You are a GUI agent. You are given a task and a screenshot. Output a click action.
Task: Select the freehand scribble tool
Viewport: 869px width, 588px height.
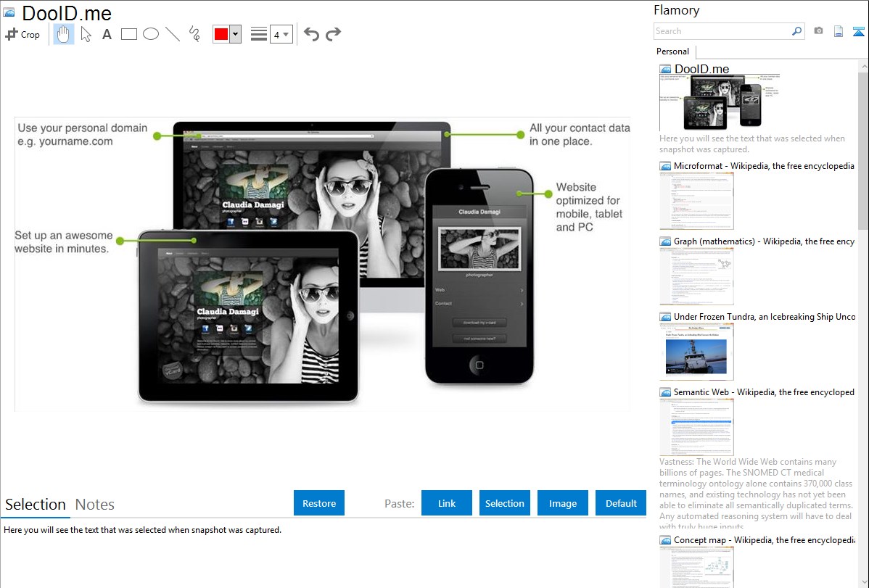point(194,34)
